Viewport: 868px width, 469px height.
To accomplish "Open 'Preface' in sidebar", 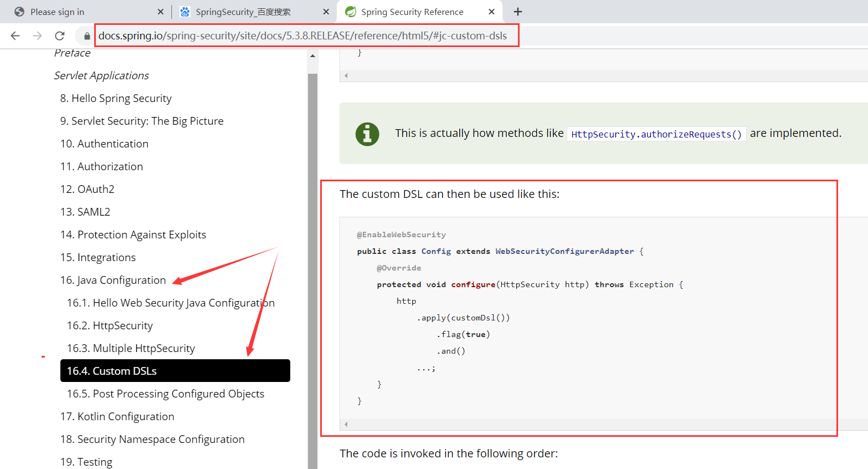I will tap(72, 53).
